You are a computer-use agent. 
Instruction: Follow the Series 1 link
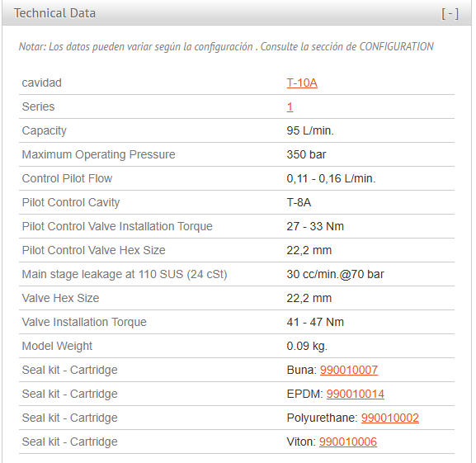pyautogui.click(x=290, y=106)
